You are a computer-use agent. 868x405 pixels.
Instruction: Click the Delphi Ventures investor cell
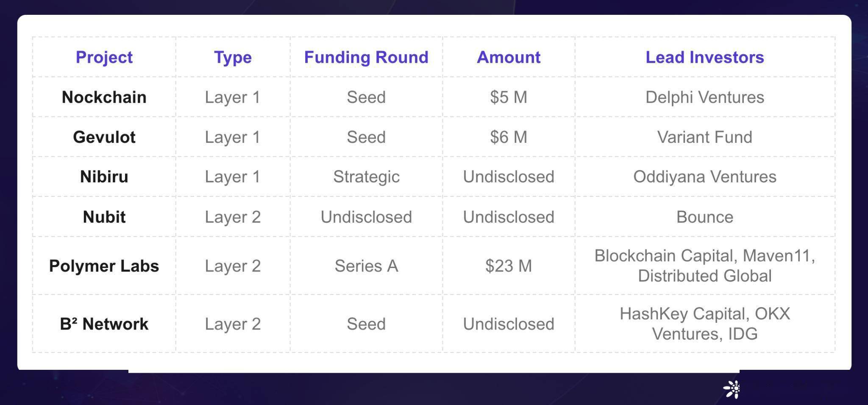point(705,97)
